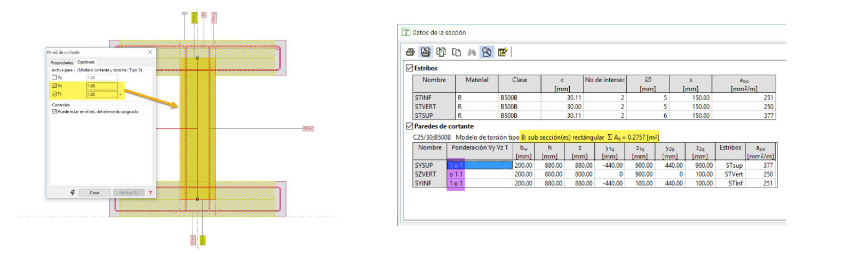This screenshot has height=254, width=868.
Task: Collapse the Estribos section checkbox
Action: point(409,68)
